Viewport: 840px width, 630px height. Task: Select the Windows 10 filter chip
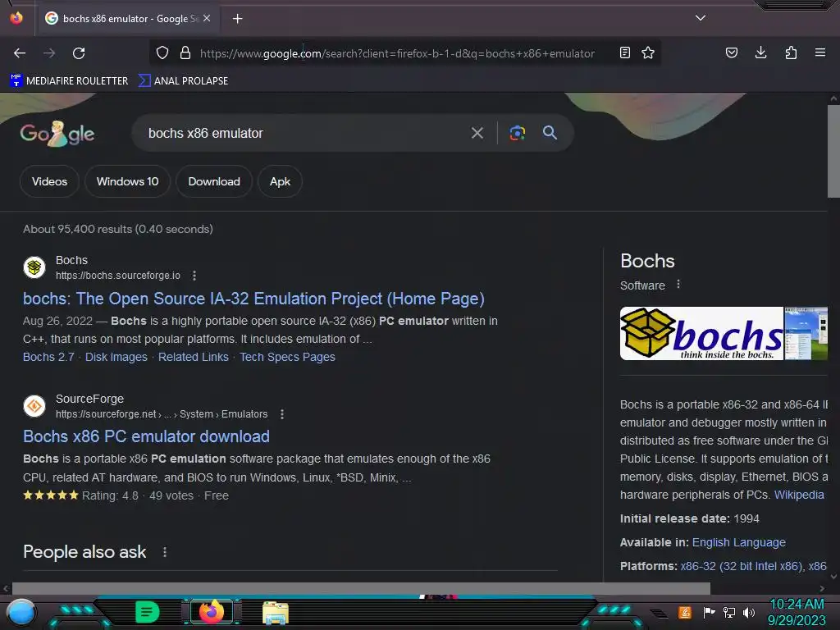[x=127, y=181]
